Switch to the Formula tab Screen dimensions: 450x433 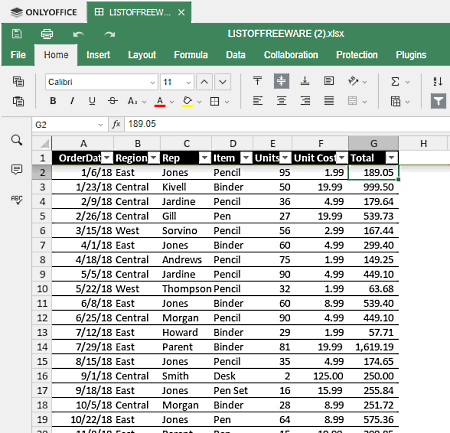tap(191, 55)
